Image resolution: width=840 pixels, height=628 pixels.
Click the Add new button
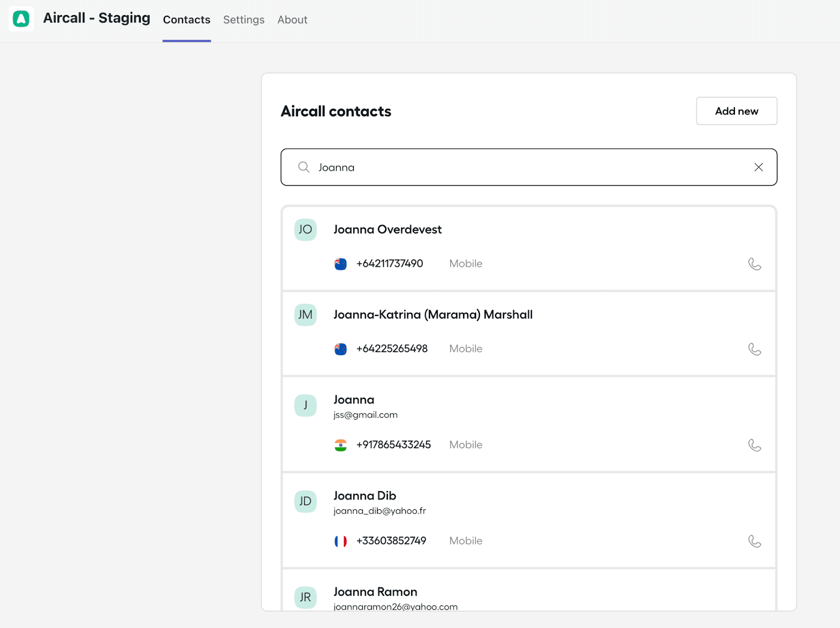tap(736, 111)
